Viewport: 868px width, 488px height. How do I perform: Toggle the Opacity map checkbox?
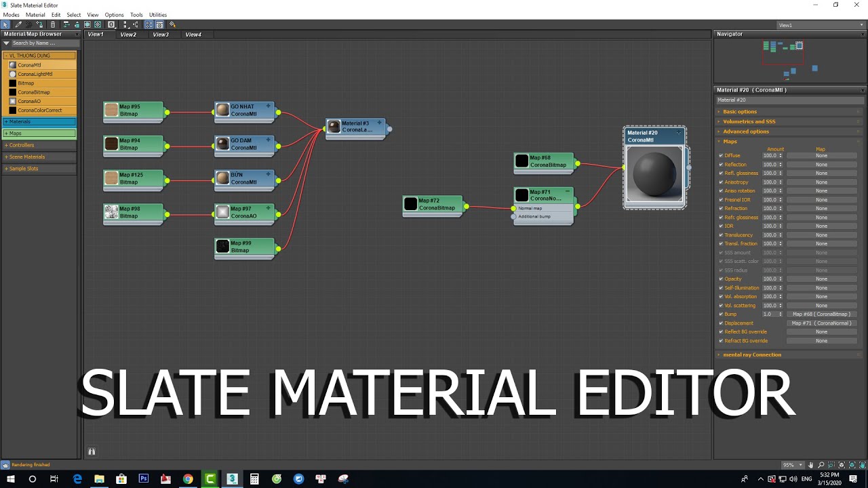pos(721,279)
